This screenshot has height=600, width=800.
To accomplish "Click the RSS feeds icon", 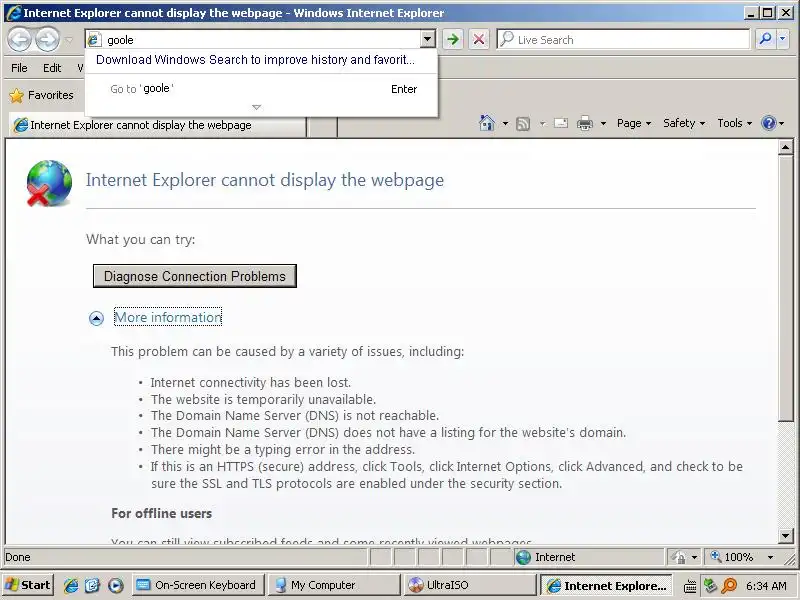I will pyautogui.click(x=523, y=123).
